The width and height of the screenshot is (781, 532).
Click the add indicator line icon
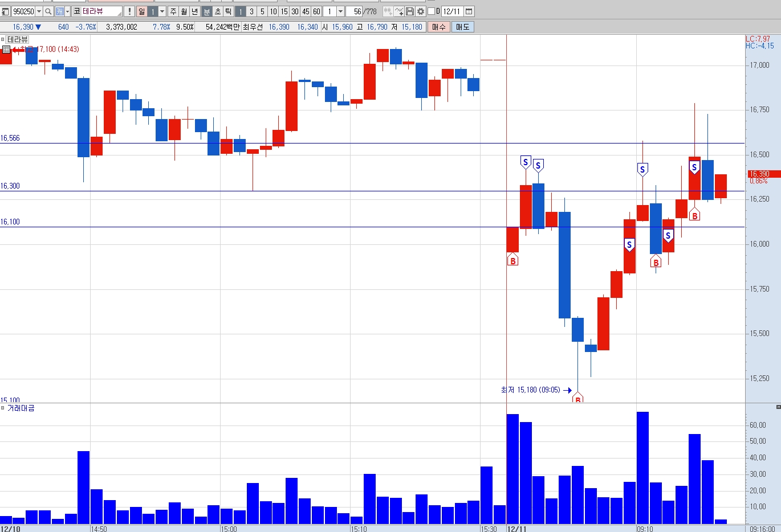(x=398, y=11)
